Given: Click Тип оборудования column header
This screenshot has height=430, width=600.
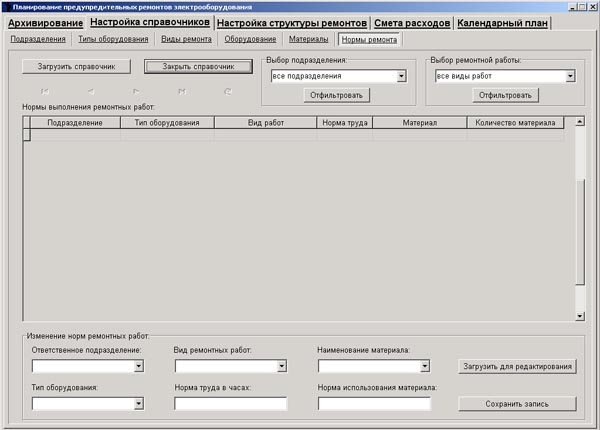Looking at the screenshot, I should 167,123.
